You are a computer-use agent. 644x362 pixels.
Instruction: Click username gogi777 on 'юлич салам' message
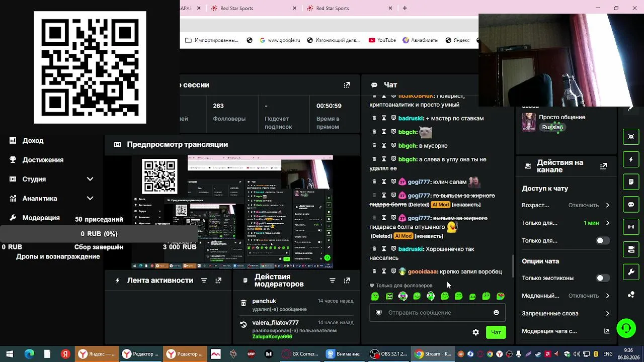419,182
